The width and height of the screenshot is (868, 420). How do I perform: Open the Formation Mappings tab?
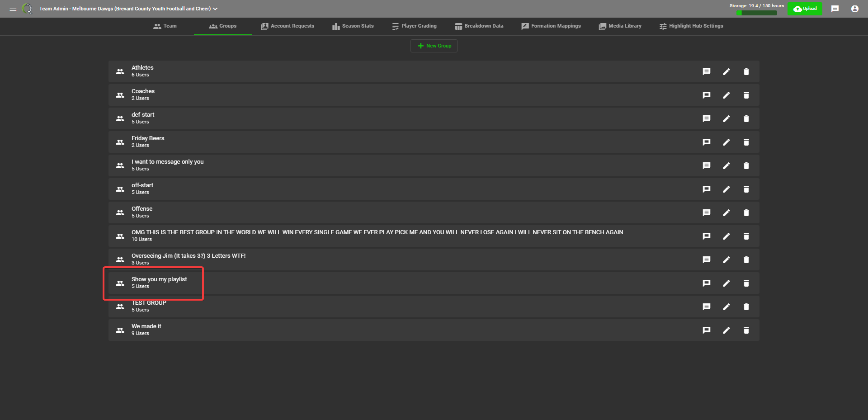coord(551,26)
